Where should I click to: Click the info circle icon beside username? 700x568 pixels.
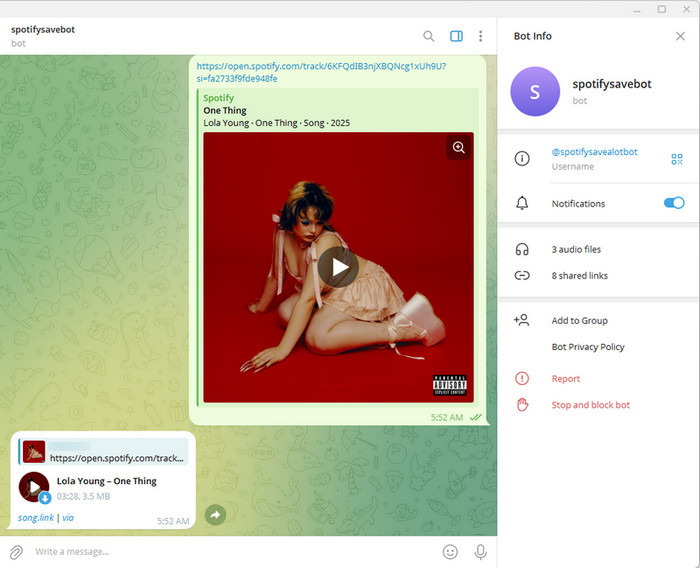coord(522,159)
